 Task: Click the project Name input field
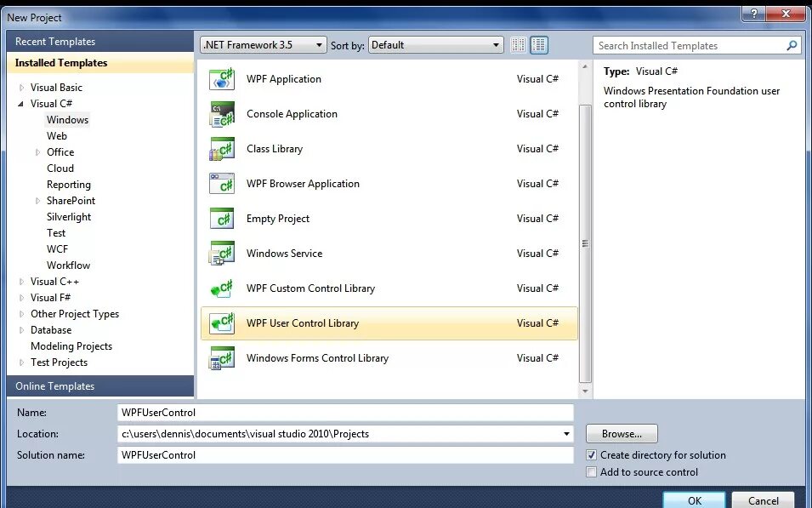pyautogui.click(x=345, y=413)
